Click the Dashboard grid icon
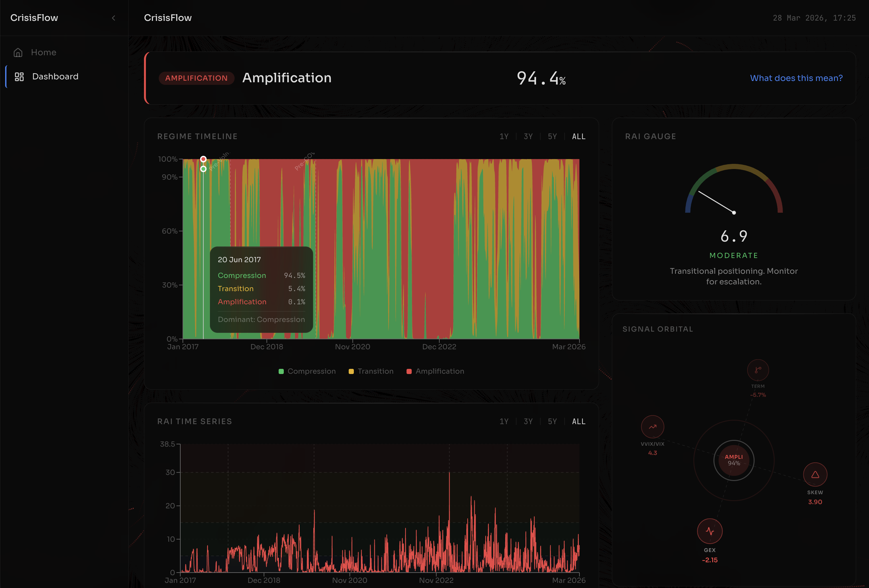The image size is (869, 588). (x=19, y=76)
